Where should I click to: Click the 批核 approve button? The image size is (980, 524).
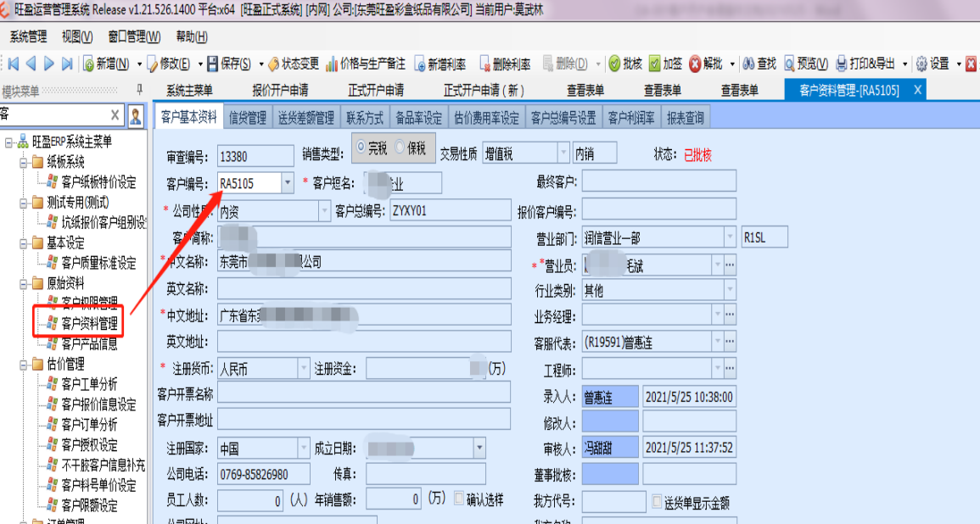point(625,64)
